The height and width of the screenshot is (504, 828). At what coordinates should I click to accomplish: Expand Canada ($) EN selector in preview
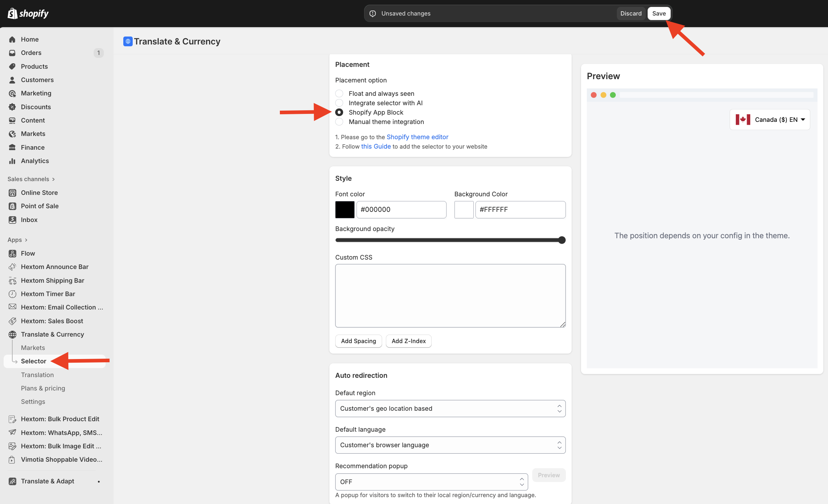[770, 120]
